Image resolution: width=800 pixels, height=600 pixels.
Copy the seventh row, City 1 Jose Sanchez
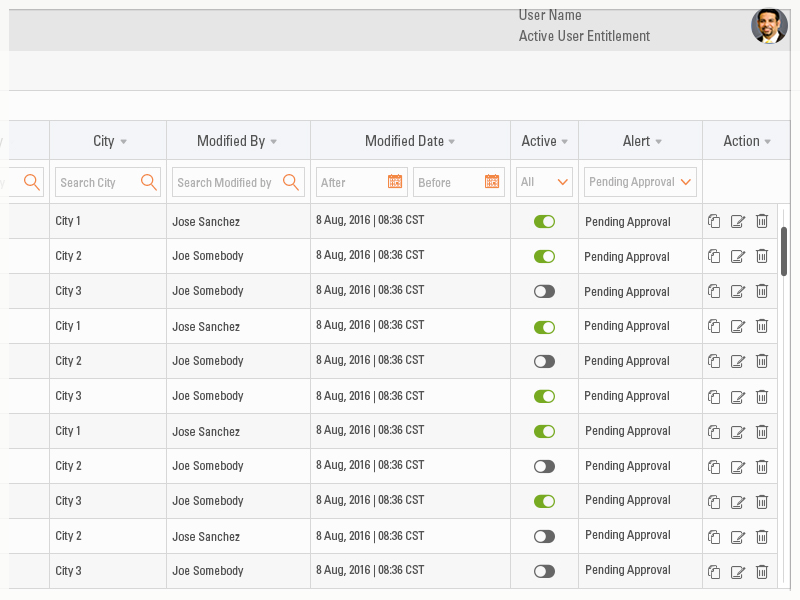point(714,432)
